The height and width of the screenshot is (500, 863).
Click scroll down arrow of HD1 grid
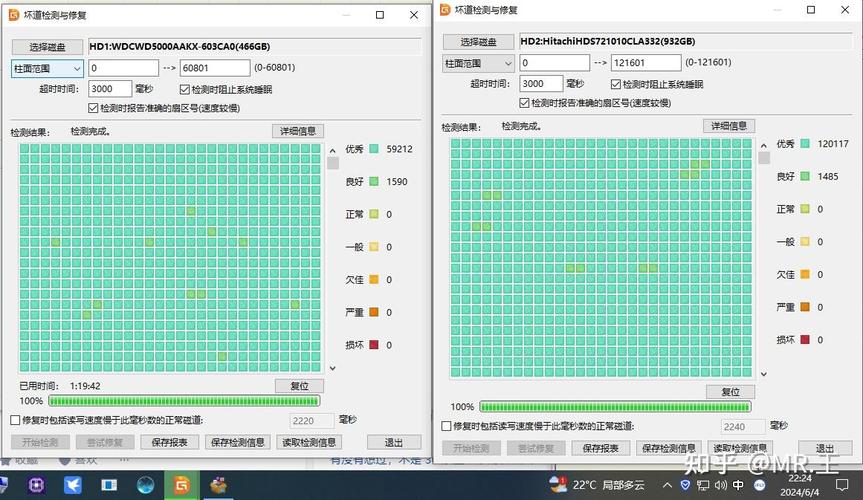[x=332, y=368]
